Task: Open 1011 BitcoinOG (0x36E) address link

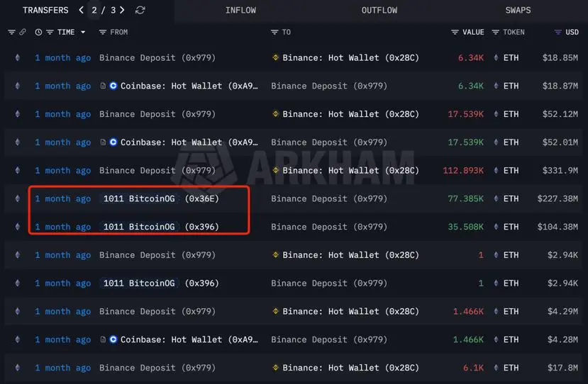Action: 161,198
